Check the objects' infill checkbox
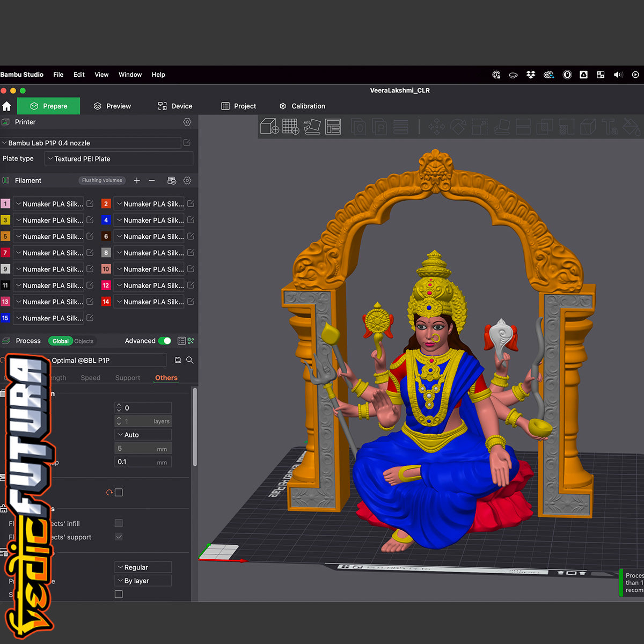Image resolution: width=644 pixels, height=644 pixels. (119, 523)
